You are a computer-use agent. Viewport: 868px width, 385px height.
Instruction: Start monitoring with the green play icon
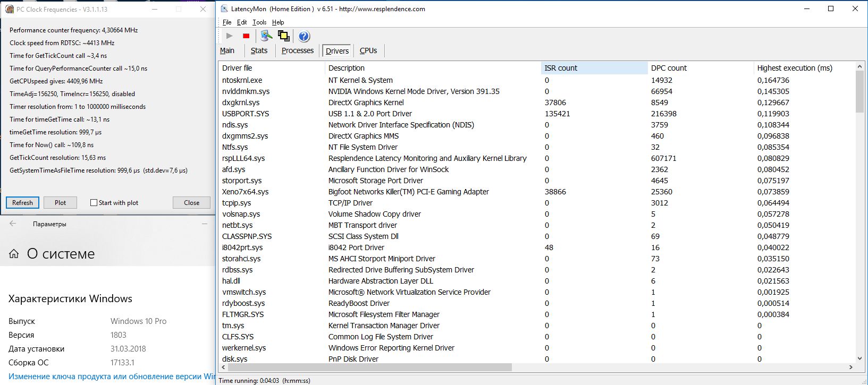(229, 36)
